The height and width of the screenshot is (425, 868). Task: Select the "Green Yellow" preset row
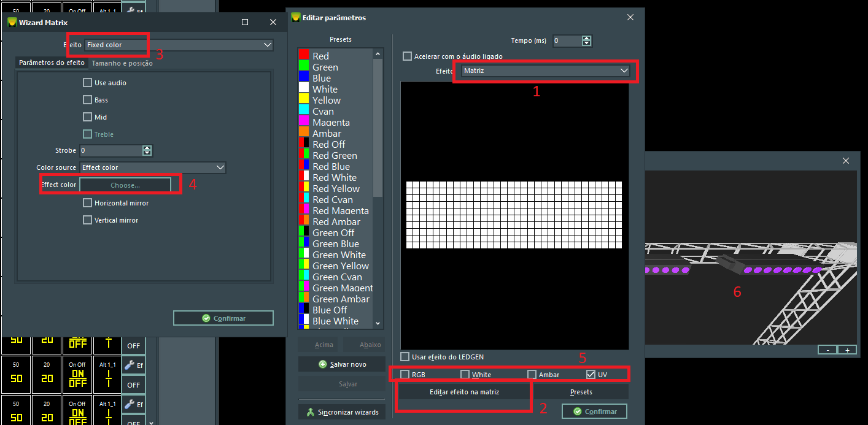click(x=335, y=266)
